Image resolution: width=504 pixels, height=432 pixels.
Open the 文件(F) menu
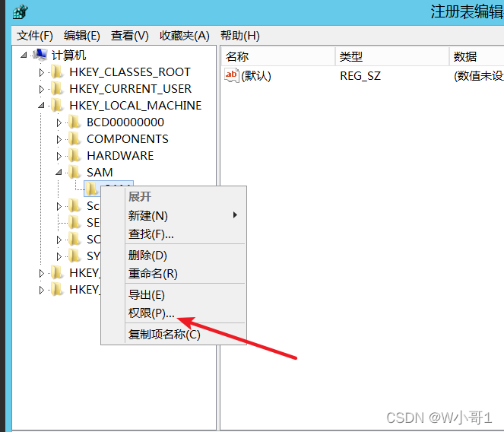click(35, 36)
